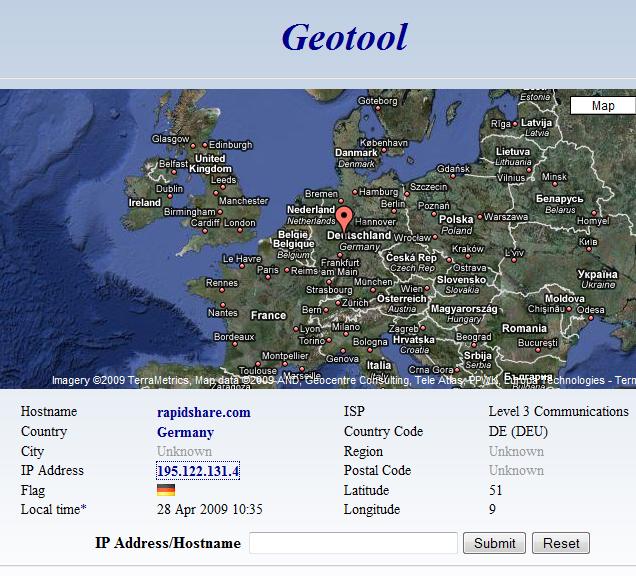Click the asterisk next to Local time
This screenshot has width=636, height=576.
pos(84,508)
